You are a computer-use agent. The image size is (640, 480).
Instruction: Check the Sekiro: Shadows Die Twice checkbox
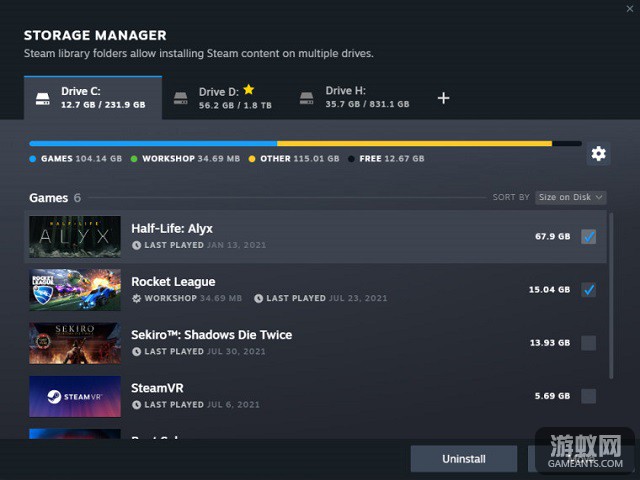(588, 343)
